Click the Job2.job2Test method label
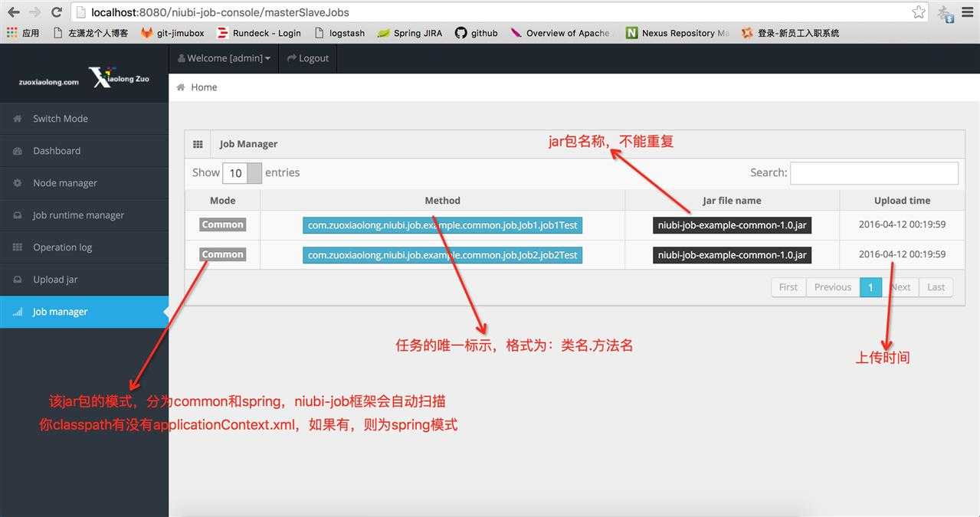 pyautogui.click(x=443, y=255)
